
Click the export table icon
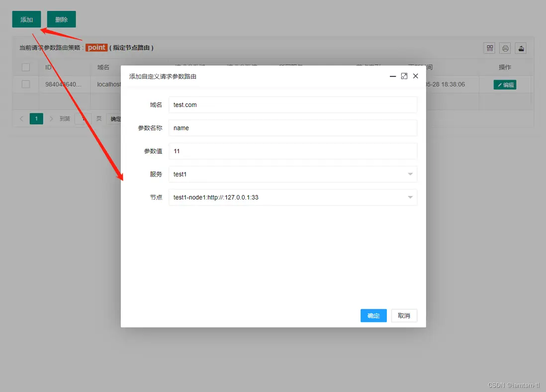(x=521, y=48)
